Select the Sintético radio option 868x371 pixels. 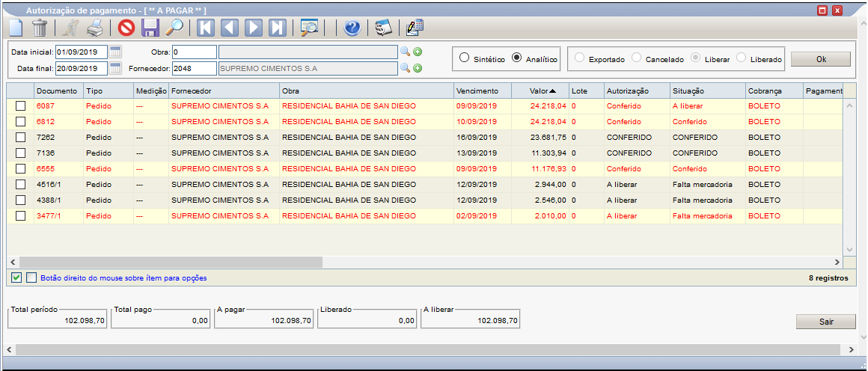click(x=465, y=58)
